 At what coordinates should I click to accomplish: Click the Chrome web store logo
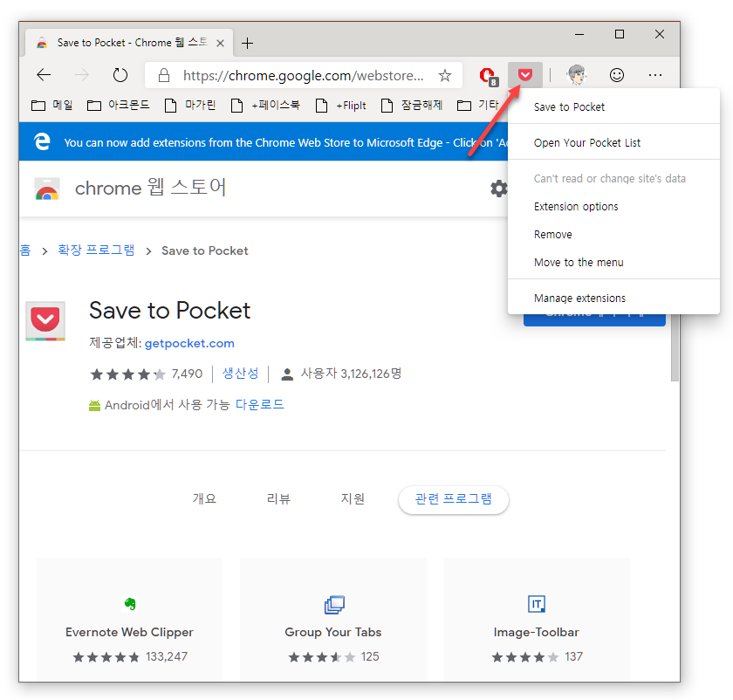click(47, 189)
